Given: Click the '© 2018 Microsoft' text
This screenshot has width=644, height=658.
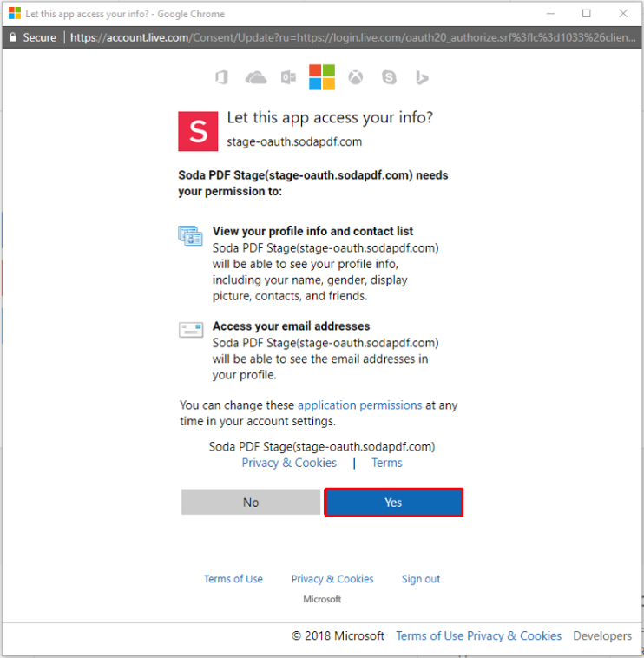Looking at the screenshot, I should coord(338,635).
